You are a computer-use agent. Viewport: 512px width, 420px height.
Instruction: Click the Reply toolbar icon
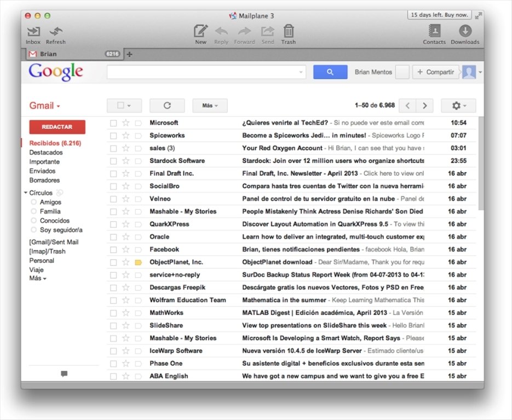(x=221, y=35)
